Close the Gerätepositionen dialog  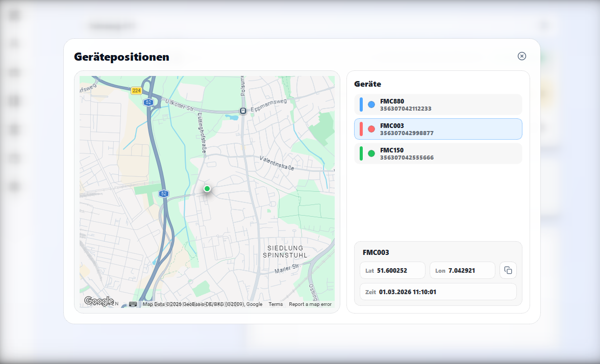point(521,56)
